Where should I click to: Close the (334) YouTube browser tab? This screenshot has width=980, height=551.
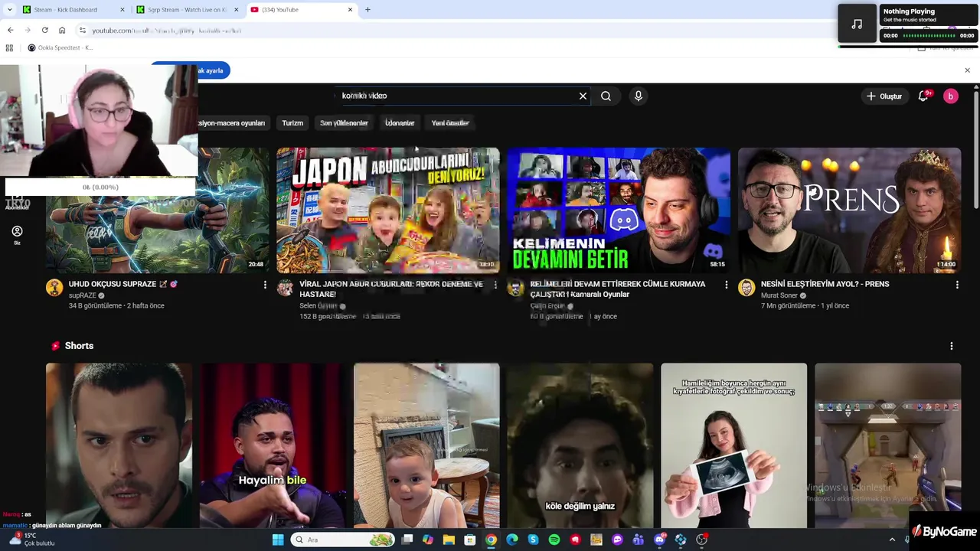351,10
